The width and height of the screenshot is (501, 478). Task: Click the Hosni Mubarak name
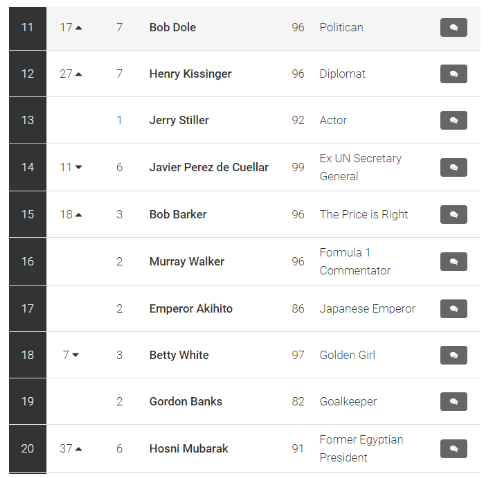[189, 449]
